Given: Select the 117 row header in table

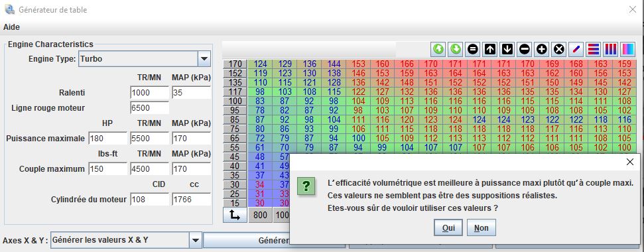Looking at the screenshot, I should coord(235,92).
